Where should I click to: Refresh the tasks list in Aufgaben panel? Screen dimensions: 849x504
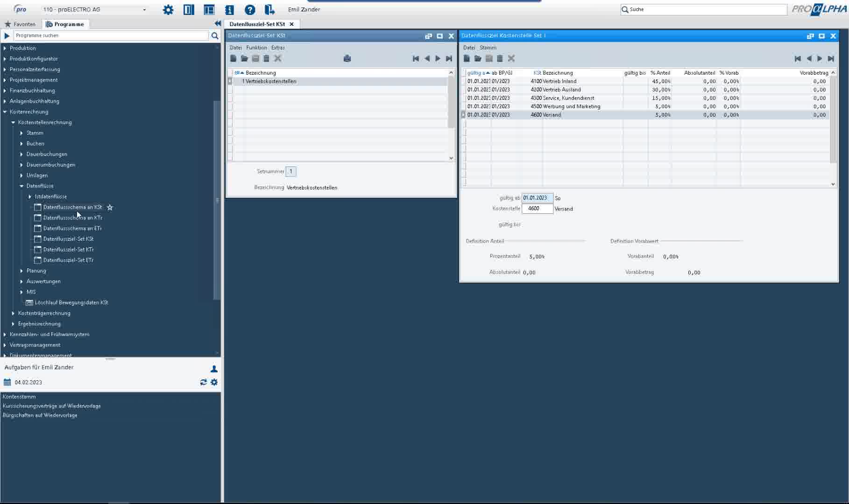click(203, 382)
